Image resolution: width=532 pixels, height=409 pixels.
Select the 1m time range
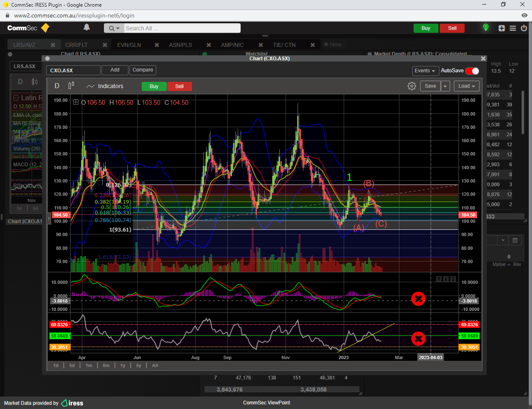point(89,366)
